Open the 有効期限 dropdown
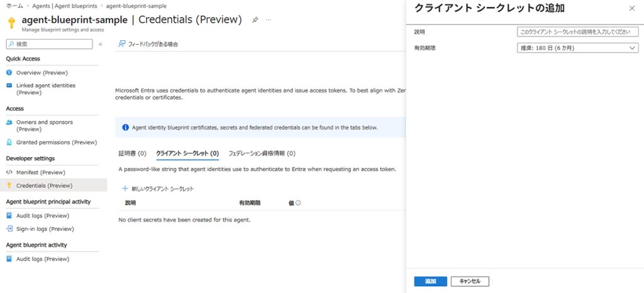 tap(577, 48)
